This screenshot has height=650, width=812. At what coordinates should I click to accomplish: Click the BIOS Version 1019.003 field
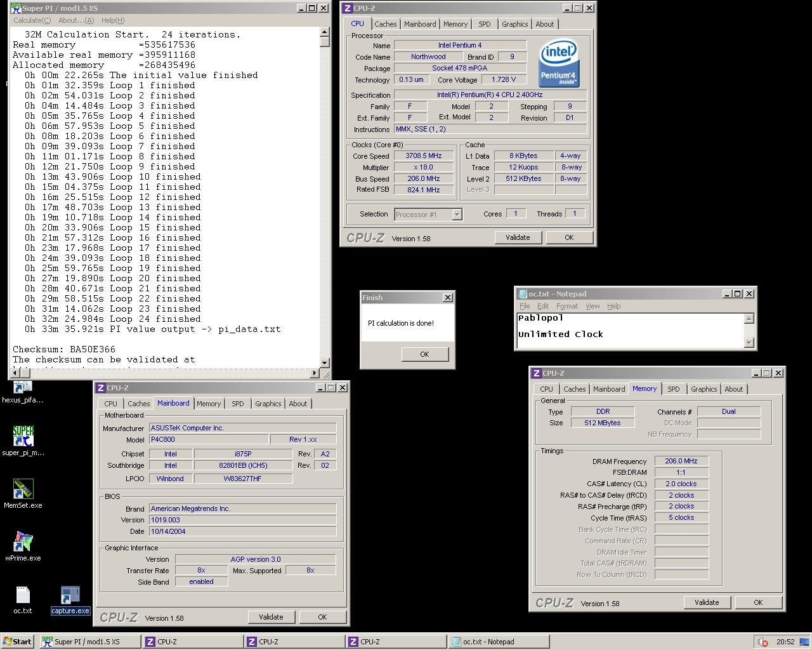tap(242, 520)
